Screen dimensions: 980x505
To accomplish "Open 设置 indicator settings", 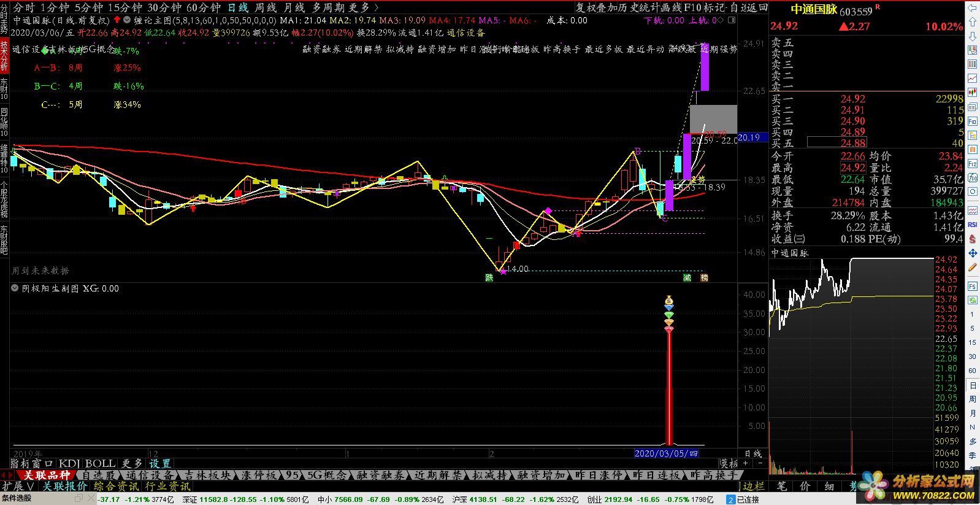I will [159, 463].
